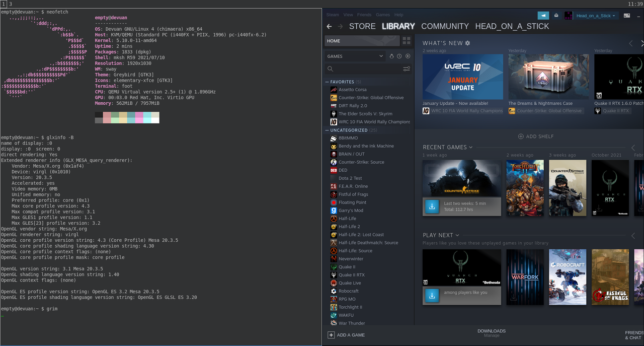This screenshot has width=644, height=346.
Task: Show previous Recent Games with the left arrow
Action: [x=633, y=148]
